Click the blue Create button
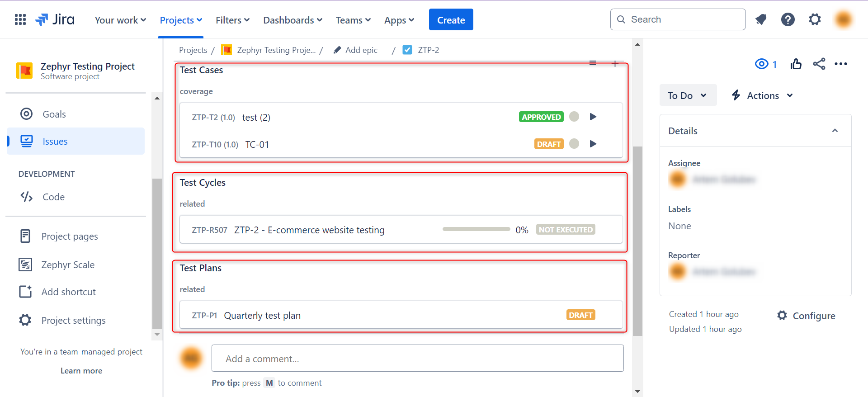This screenshot has width=868, height=397. coord(451,20)
